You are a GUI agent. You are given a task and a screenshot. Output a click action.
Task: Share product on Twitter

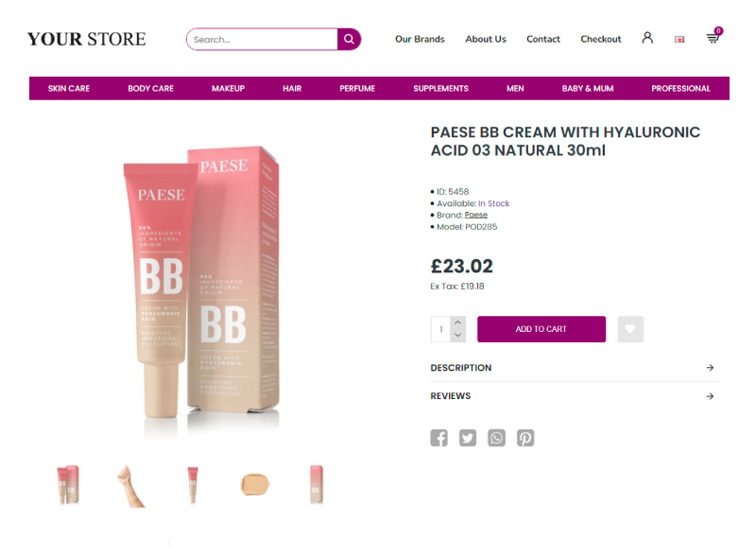pyautogui.click(x=467, y=438)
